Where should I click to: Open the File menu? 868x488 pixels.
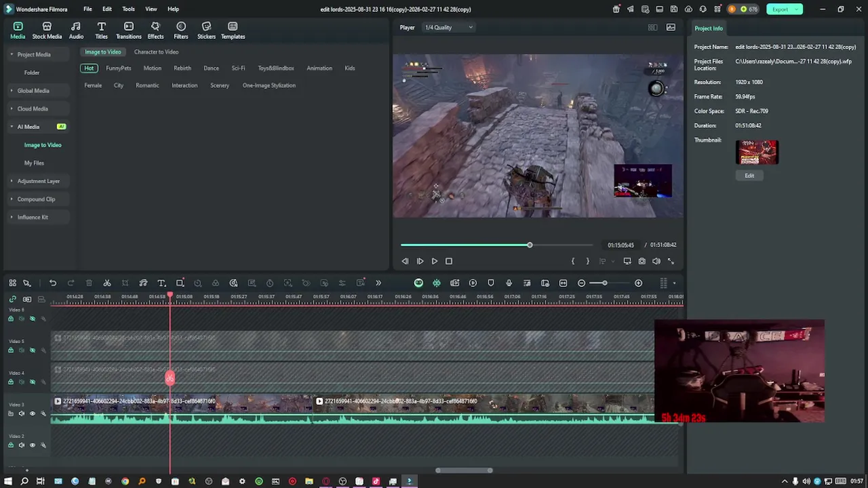[87, 9]
